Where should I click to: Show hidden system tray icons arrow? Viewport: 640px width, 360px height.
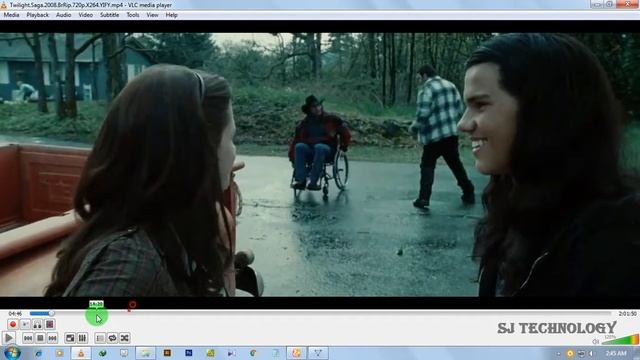pos(558,353)
